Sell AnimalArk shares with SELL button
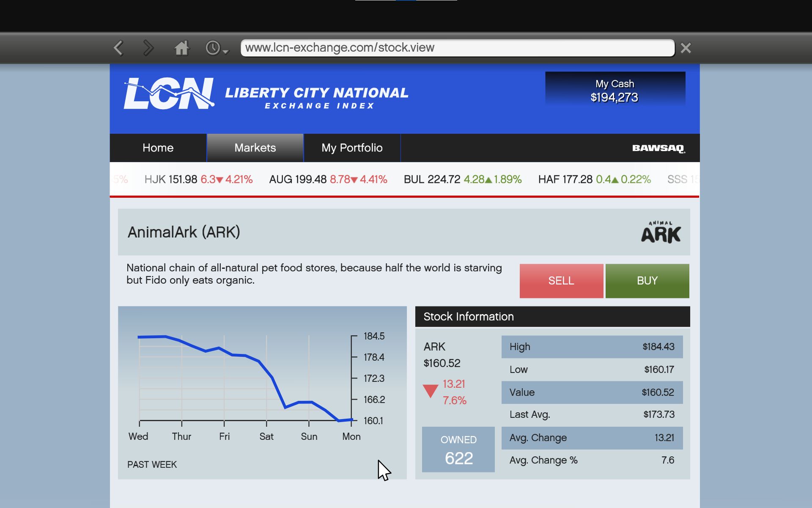The height and width of the screenshot is (508, 812). click(x=561, y=281)
